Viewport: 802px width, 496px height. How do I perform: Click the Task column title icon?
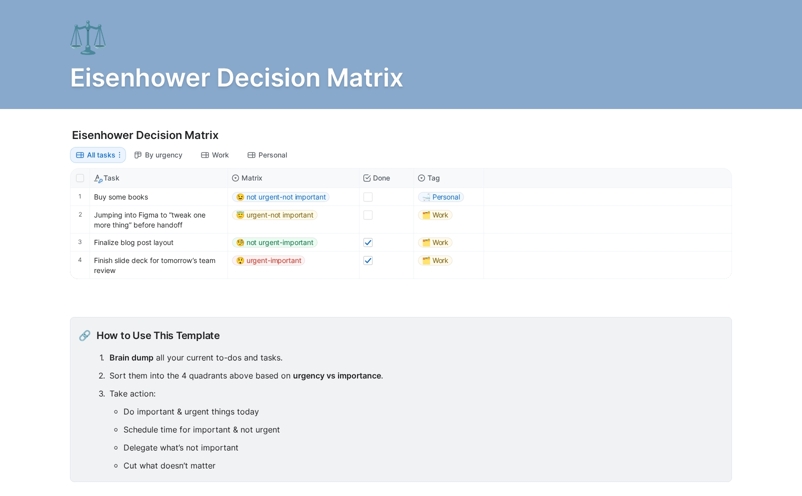tap(98, 178)
